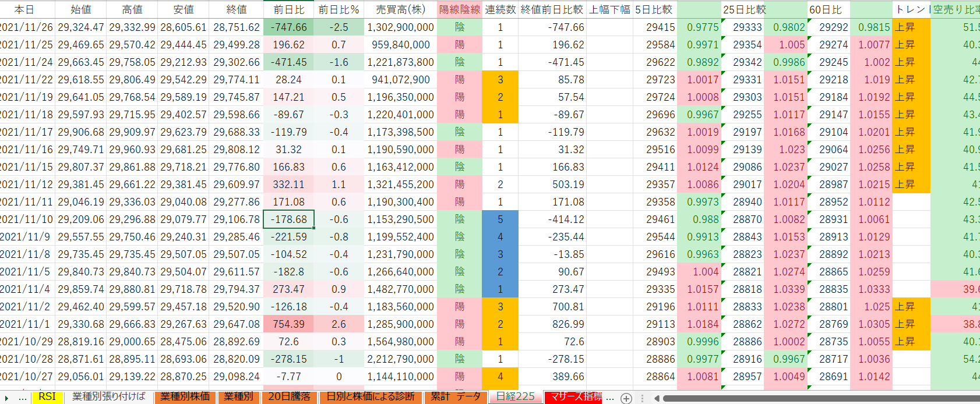The image size is (980, 404).
Task: Click yellow 連続数 cell 4 in 2021/10/27 row
Action: pyautogui.click(x=500, y=377)
